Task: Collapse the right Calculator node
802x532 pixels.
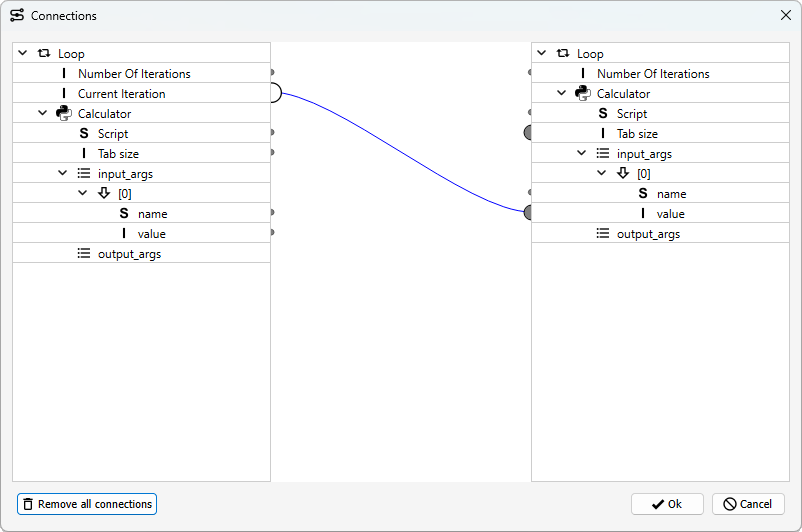Action: click(x=562, y=93)
